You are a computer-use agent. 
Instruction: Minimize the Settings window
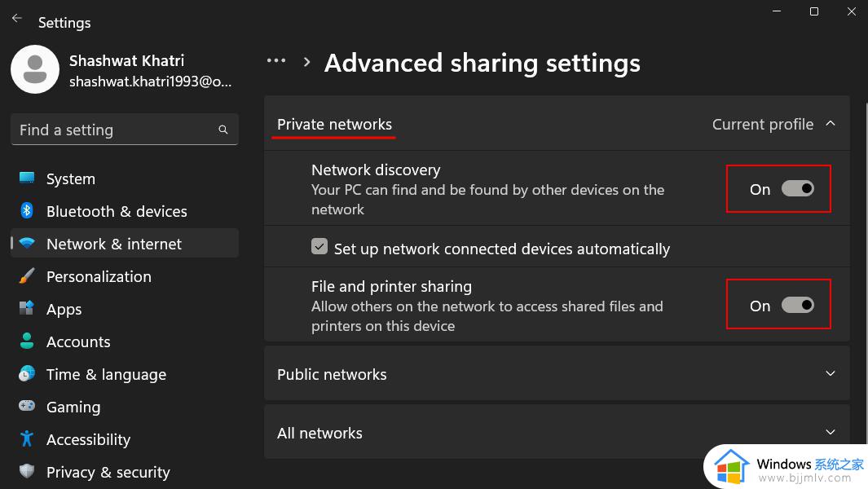(777, 11)
